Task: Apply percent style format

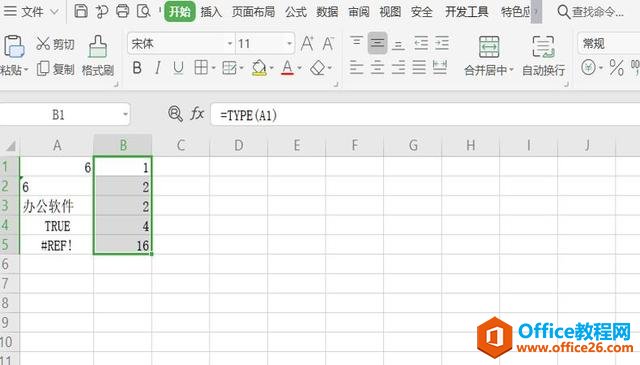Action: point(616,68)
